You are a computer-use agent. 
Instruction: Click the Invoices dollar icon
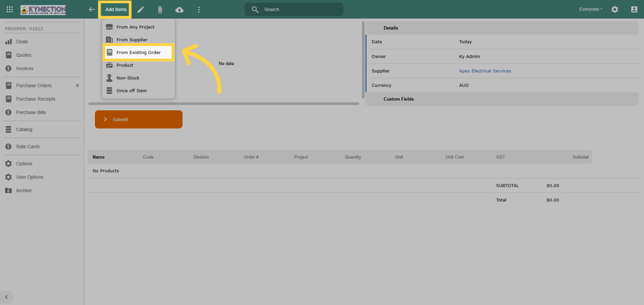tap(9, 68)
